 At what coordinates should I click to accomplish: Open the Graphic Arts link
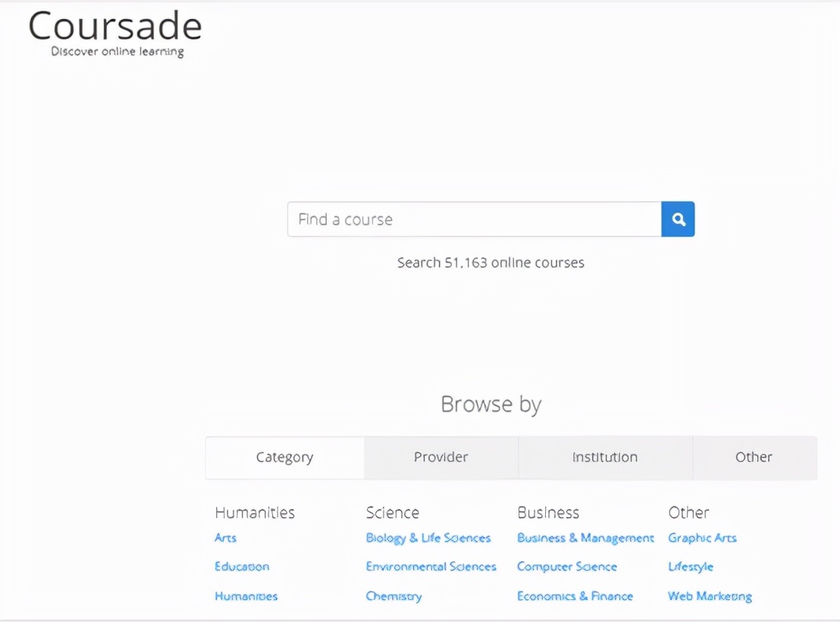click(x=702, y=538)
